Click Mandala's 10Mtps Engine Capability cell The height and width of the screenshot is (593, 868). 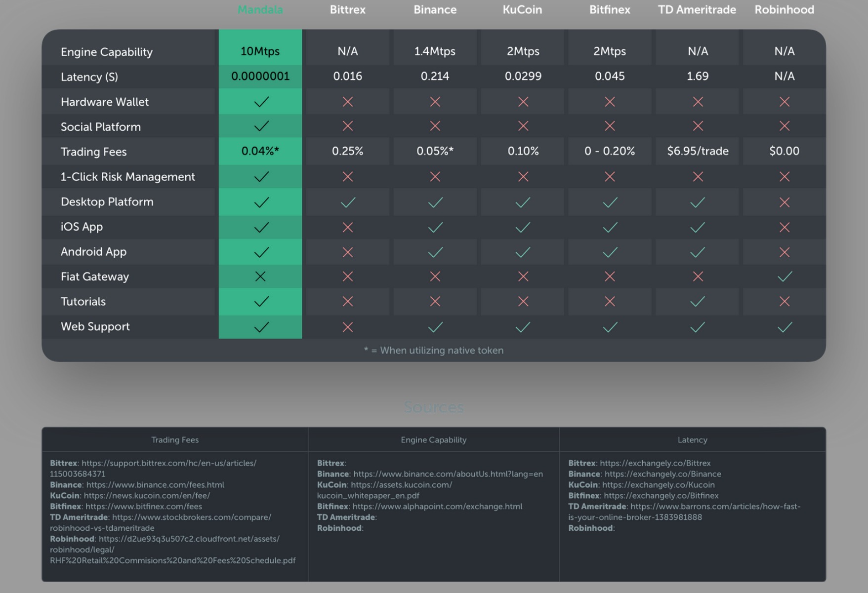[260, 51]
